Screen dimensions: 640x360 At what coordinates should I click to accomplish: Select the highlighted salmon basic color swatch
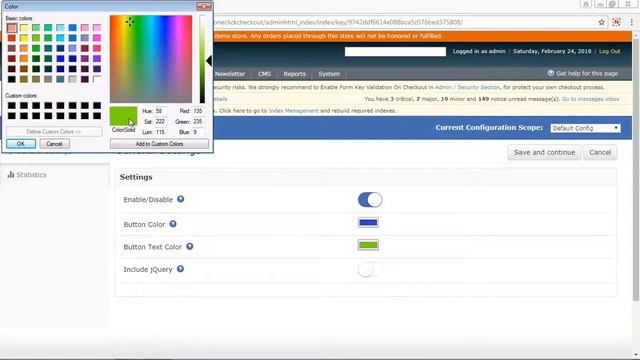coord(12,28)
